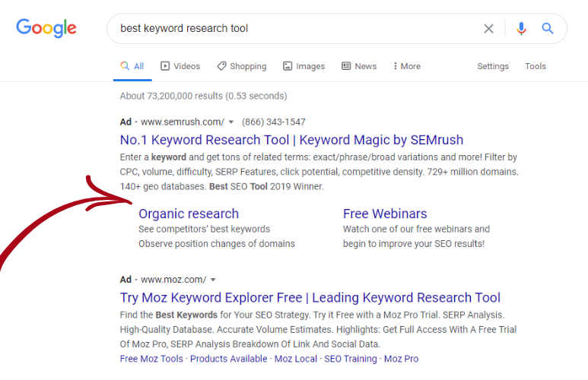Expand the dropdown arrow next to www.semrush.com/

click(231, 122)
